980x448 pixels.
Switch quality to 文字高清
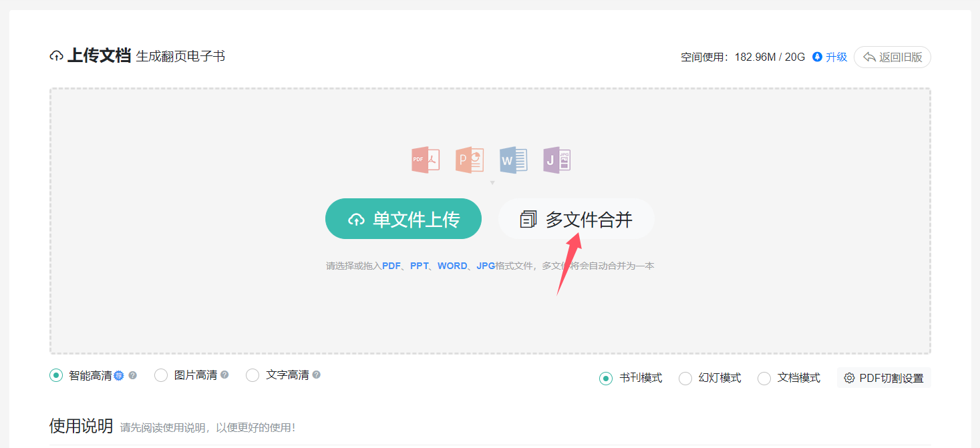coord(253,375)
